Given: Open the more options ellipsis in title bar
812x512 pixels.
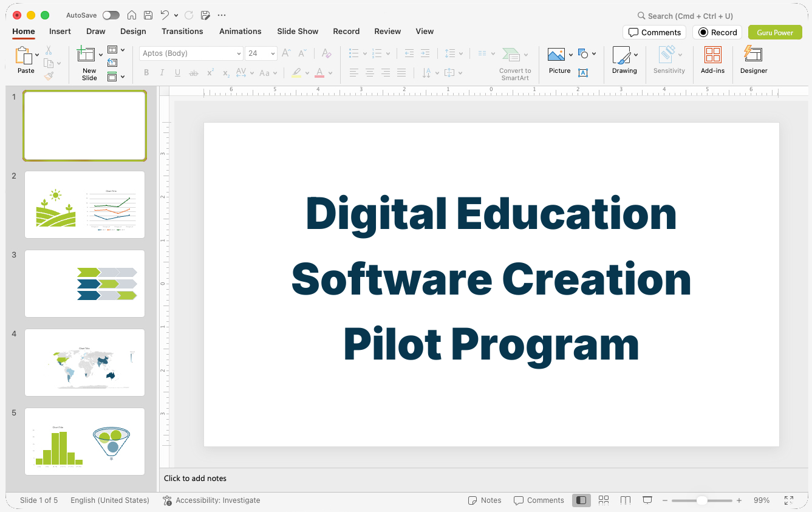Looking at the screenshot, I should 222,15.
